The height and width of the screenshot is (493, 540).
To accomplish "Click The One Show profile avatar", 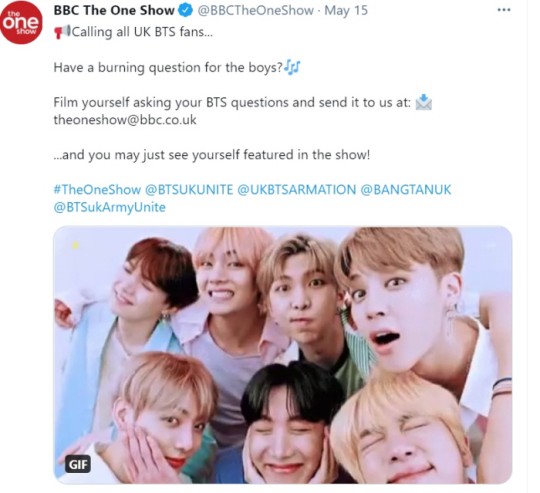I will (21, 22).
